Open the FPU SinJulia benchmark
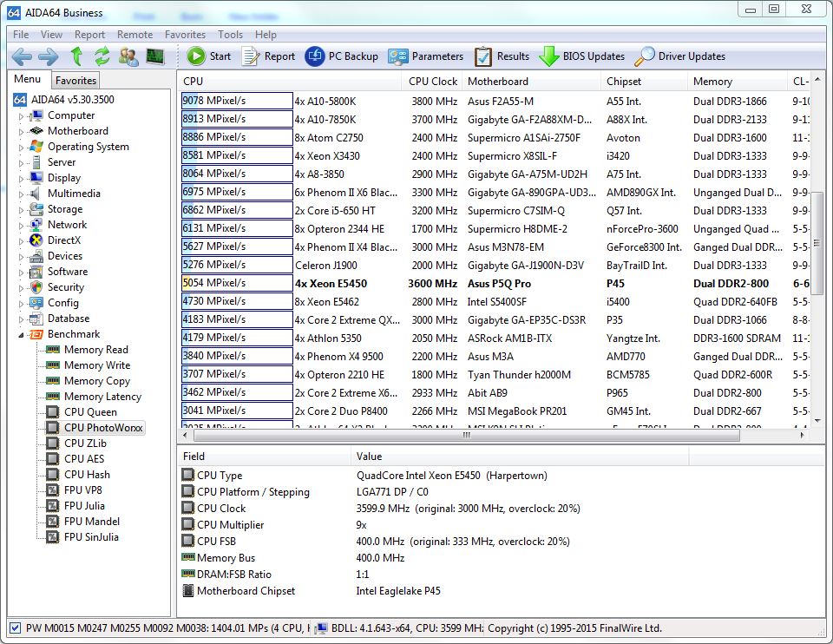The width and height of the screenshot is (833, 644). (91, 536)
